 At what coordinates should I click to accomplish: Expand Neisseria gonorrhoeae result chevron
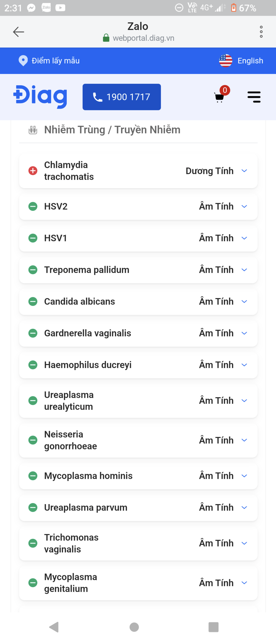point(244,440)
